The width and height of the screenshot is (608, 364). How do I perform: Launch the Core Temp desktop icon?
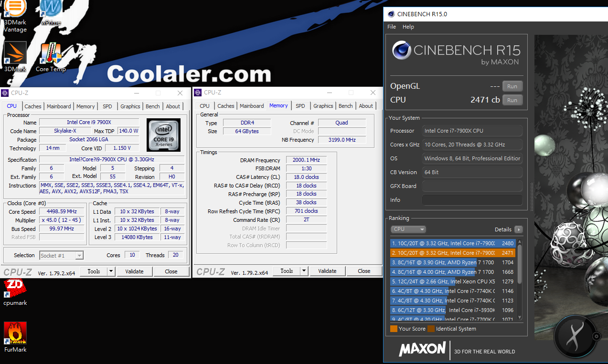[51, 57]
